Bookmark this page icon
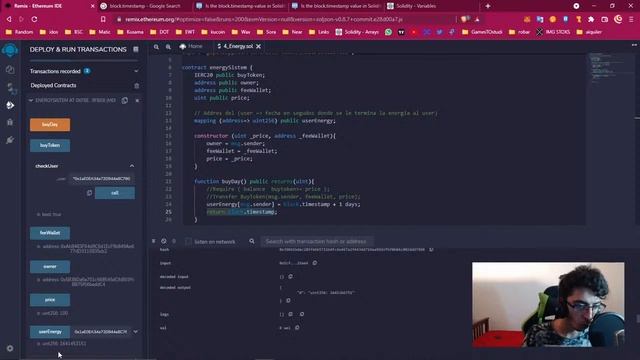This screenshot has width=640, height=360. pos(103,19)
